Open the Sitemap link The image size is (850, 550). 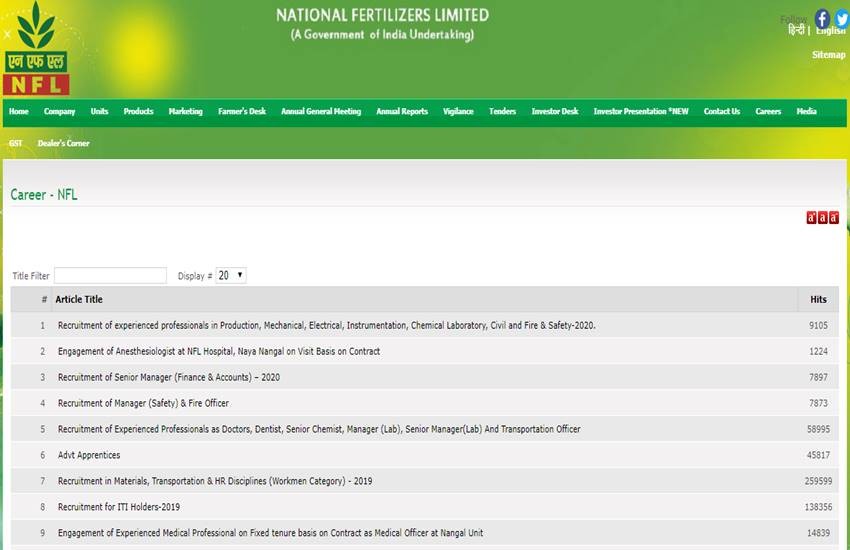(x=828, y=55)
